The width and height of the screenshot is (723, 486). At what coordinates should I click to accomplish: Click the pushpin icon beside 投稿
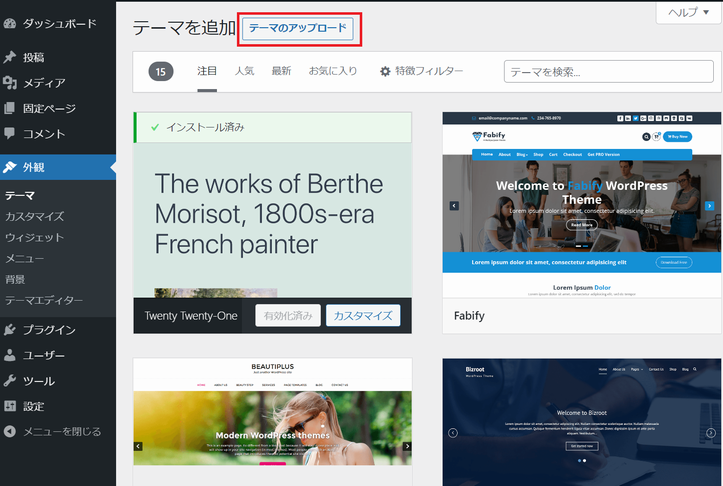tap(10, 57)
